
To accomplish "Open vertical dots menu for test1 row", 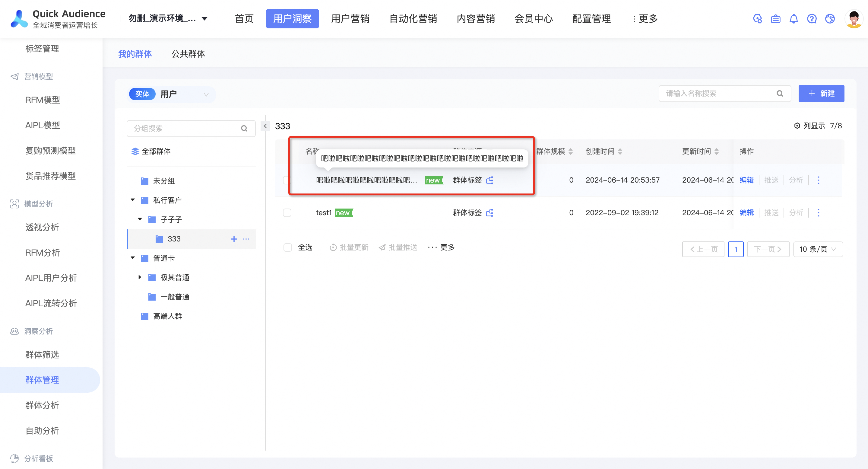I will tap(819, 213).
